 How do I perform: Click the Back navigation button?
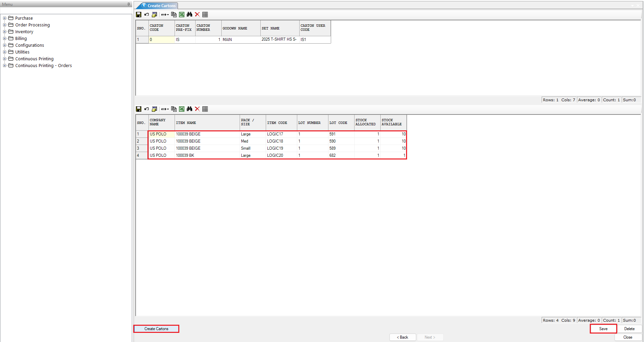(x=403, y=337)
